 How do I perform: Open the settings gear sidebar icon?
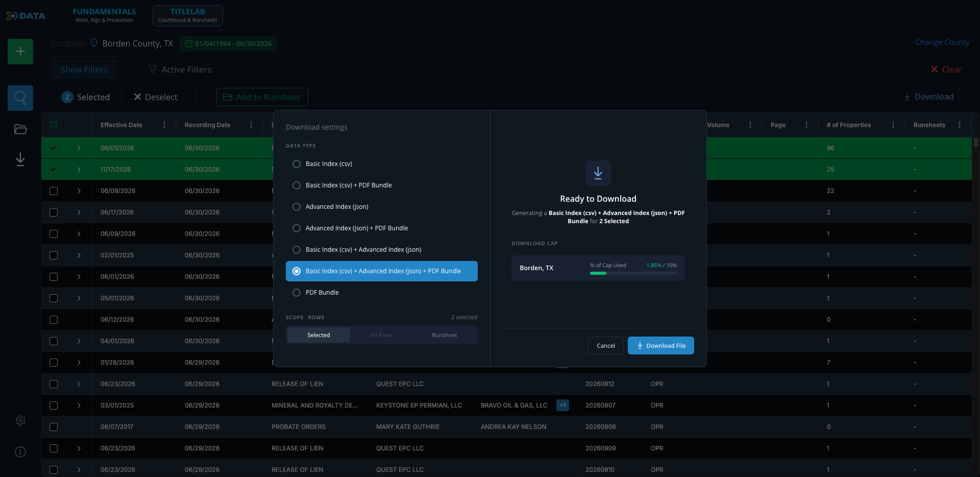(x=20, y=420)
